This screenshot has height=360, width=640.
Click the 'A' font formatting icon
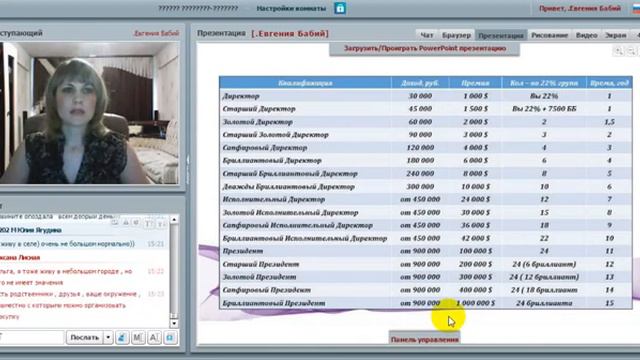click(x=154, y=338)
